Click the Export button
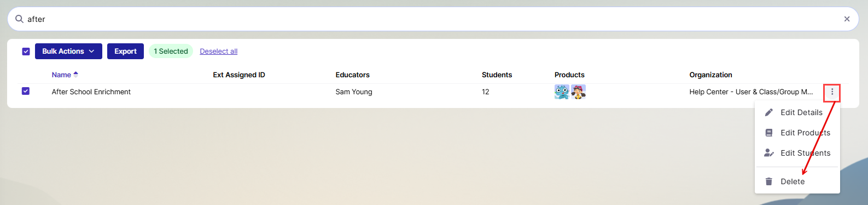This screenshot has height=205, width=868. coord(125,51)
